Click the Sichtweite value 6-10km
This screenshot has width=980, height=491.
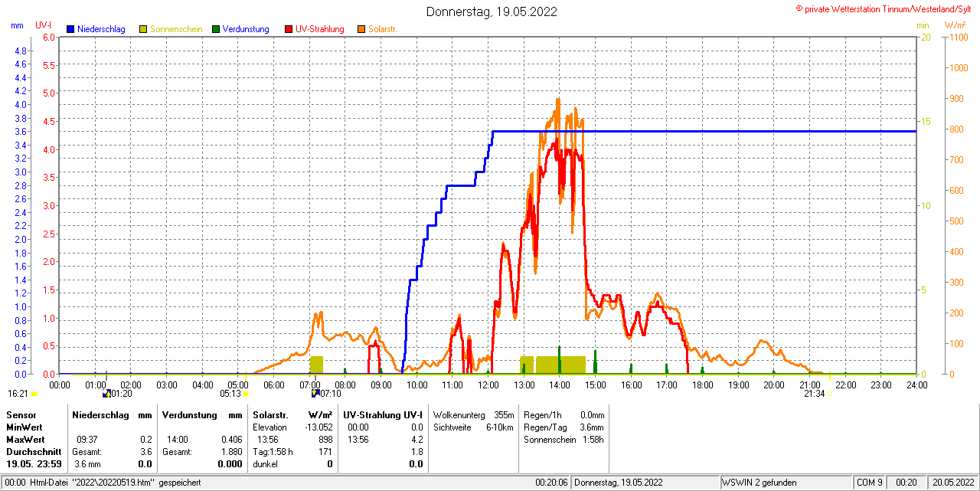click(x=499, y=427)
